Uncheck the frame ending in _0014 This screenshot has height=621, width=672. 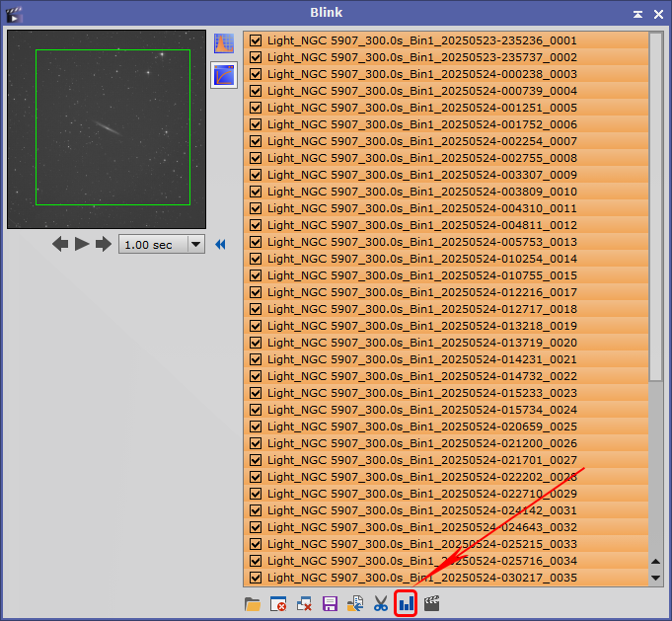pyautogui.click(x=256, y=259)
